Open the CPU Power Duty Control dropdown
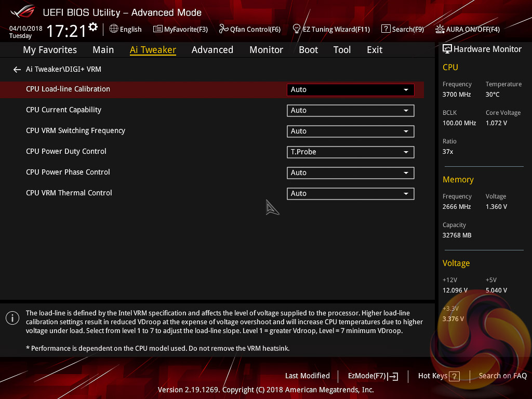 pyautogui.click(x=351, y=152)
